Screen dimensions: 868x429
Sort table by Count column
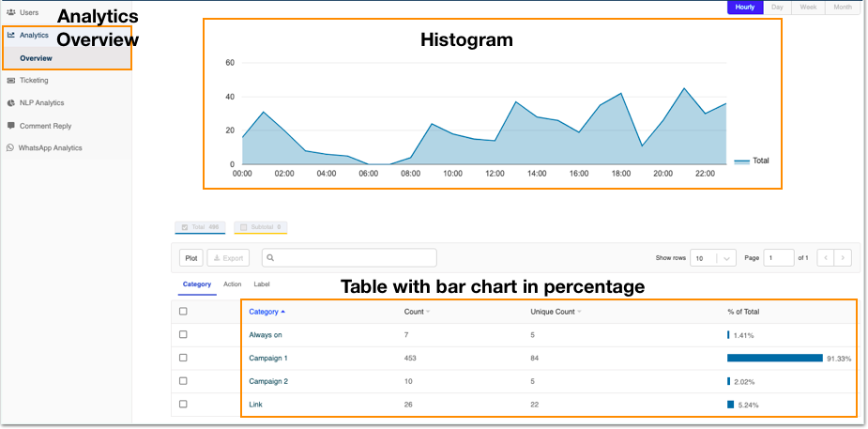pos(417,312)
